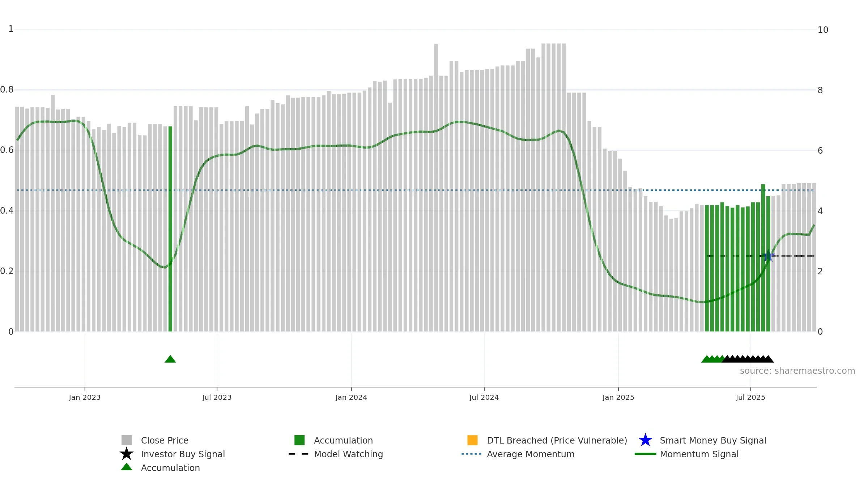Image resolution: width=868 pixels, height=488 pixels.
Task: Toggle the Model Watching legend label
Action: [348, 454]
